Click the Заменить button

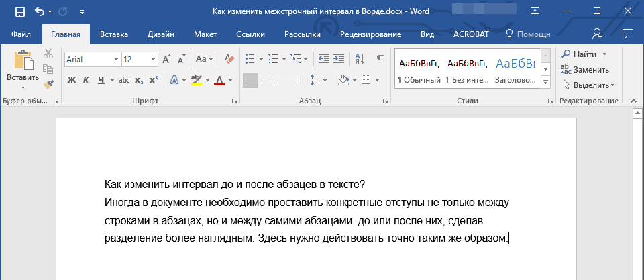[590, 69]
